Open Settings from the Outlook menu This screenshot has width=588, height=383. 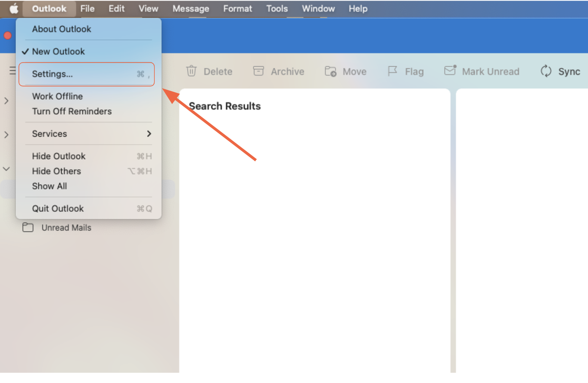[52, 74]
